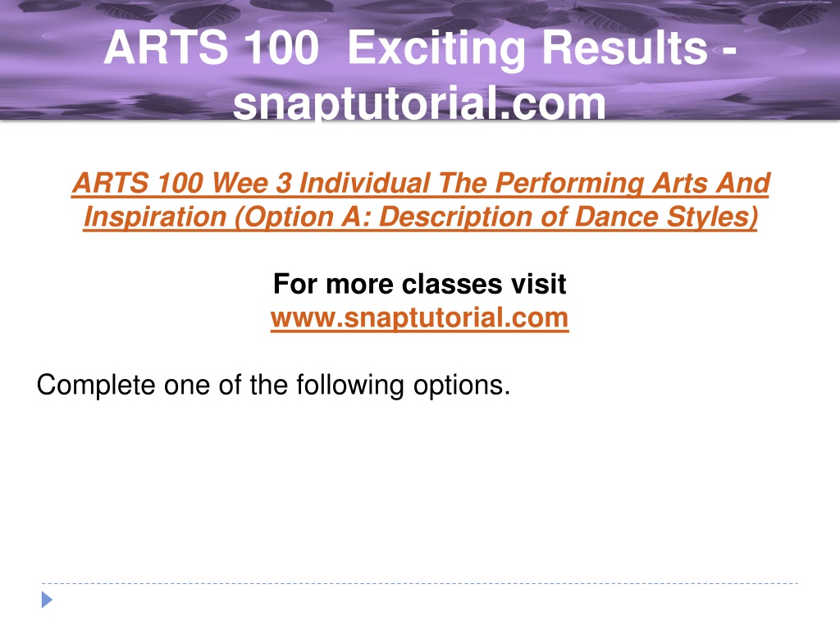The image size is (840, 630).
Task: Click the blue triangle arrow at bottom left
Action: [x=47, y=600]
